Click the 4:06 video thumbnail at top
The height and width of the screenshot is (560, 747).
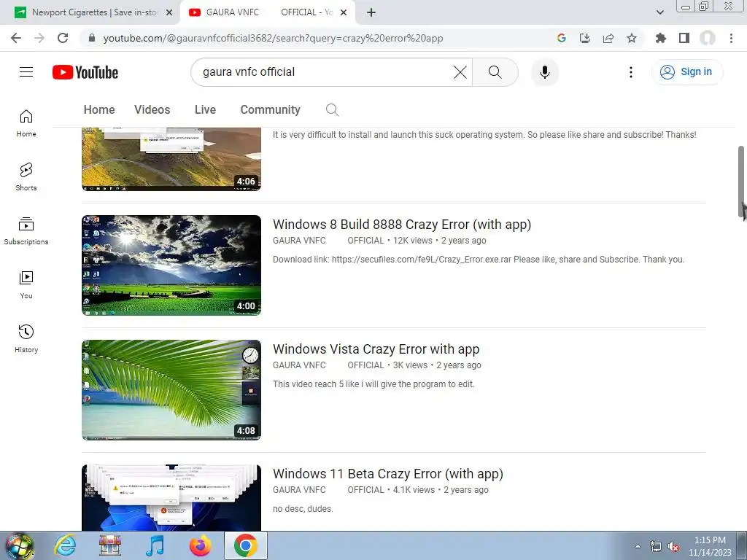click(171, 159)
